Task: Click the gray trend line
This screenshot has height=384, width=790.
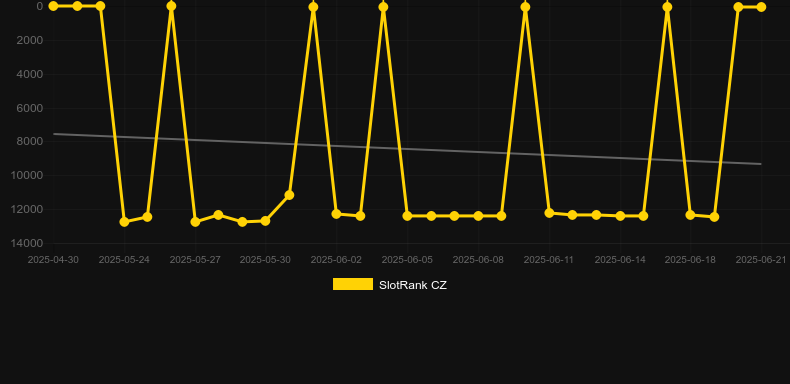Action: pyautogui.click(x=407, y=149)
